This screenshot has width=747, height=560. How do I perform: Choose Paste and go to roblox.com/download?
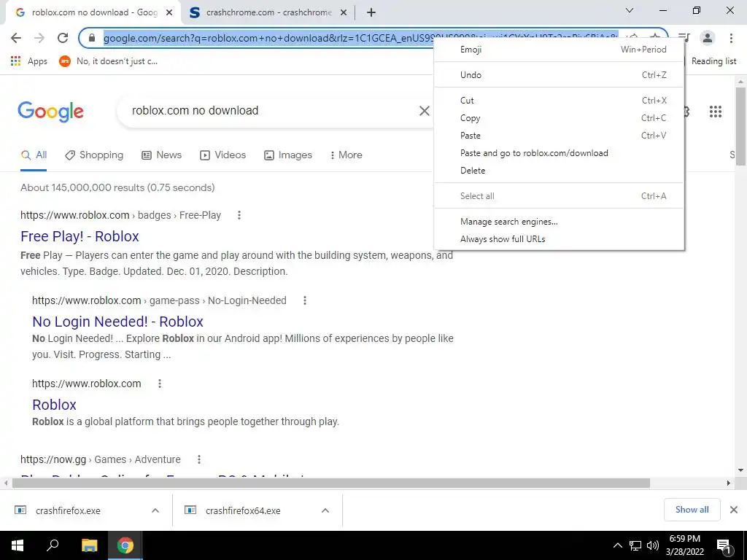[560, 153]
